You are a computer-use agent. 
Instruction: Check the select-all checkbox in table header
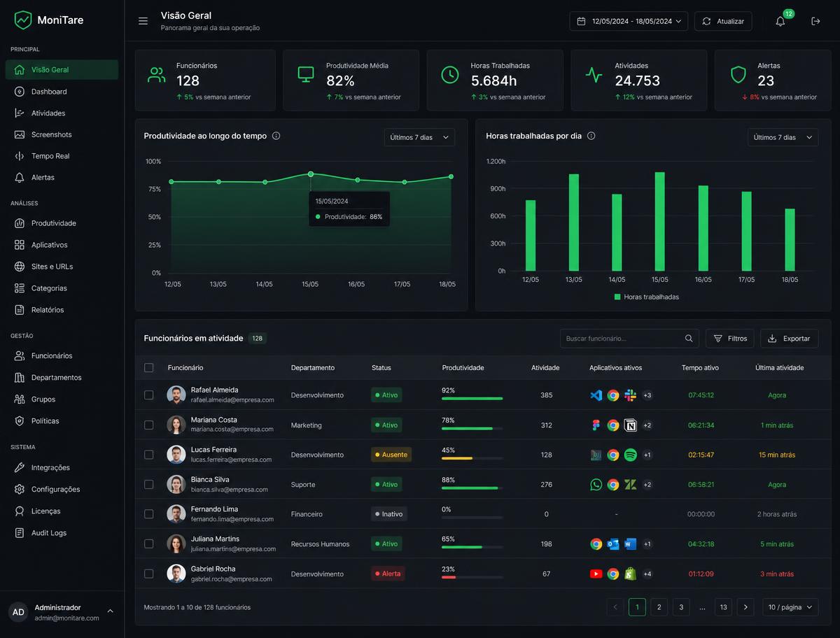coord(148,367)
